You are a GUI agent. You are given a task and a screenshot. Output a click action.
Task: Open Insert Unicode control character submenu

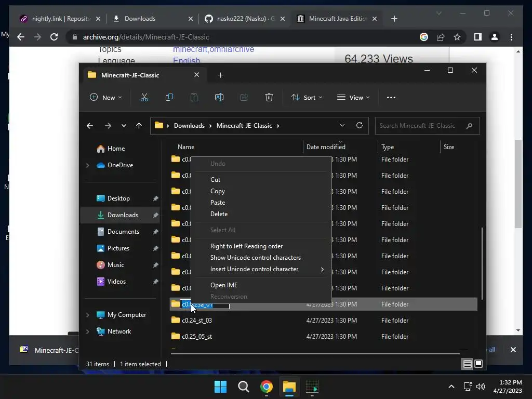coord(261,269)
